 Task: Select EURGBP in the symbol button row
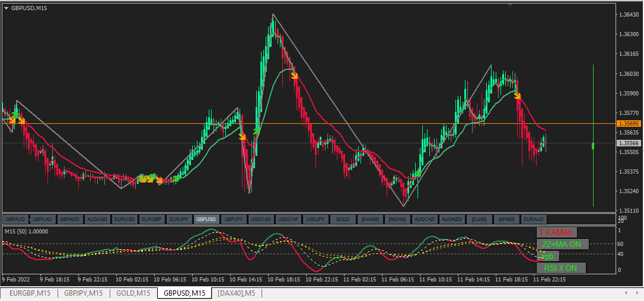(x=152, y=219)
